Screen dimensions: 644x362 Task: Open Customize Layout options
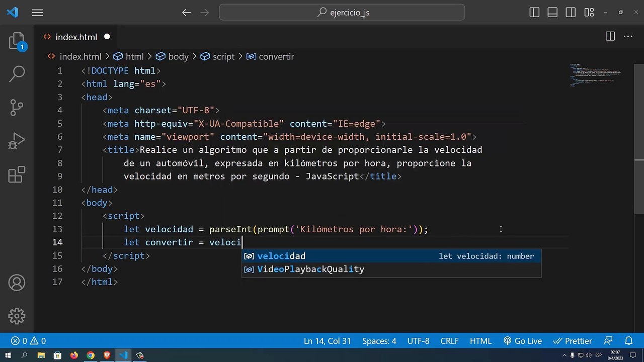tap(589, 13)
